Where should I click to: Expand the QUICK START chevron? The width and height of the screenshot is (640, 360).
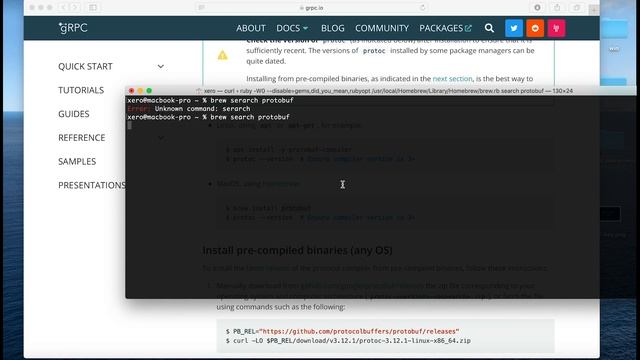pos(161,67)
